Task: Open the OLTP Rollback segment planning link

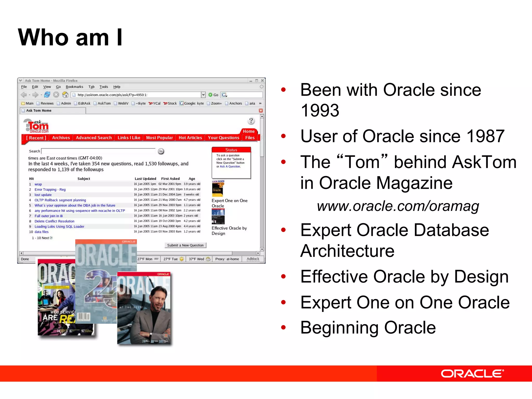Action: (x=60, y=200)
